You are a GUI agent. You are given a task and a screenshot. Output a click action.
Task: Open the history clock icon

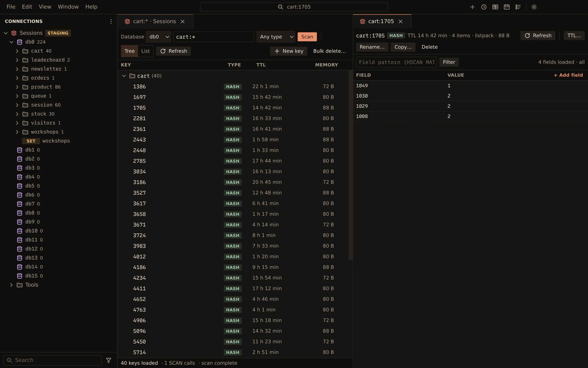(x=483, y=7)
